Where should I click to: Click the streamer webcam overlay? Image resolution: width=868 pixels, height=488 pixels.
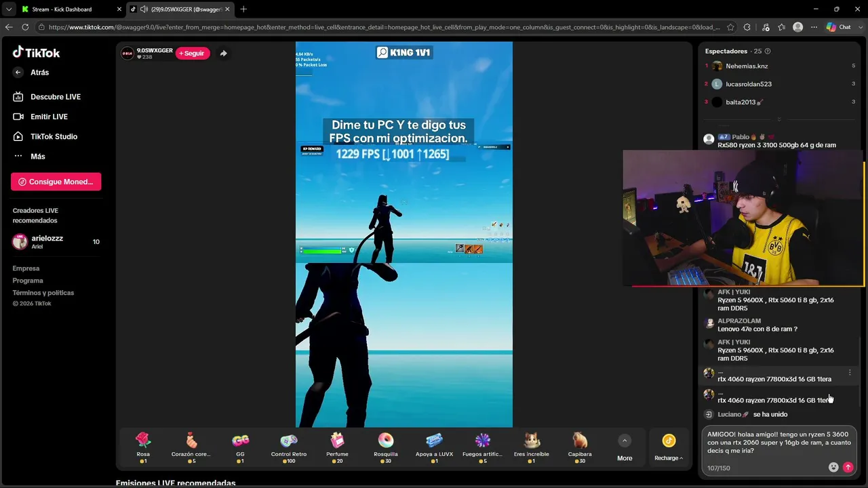[744, 218]
